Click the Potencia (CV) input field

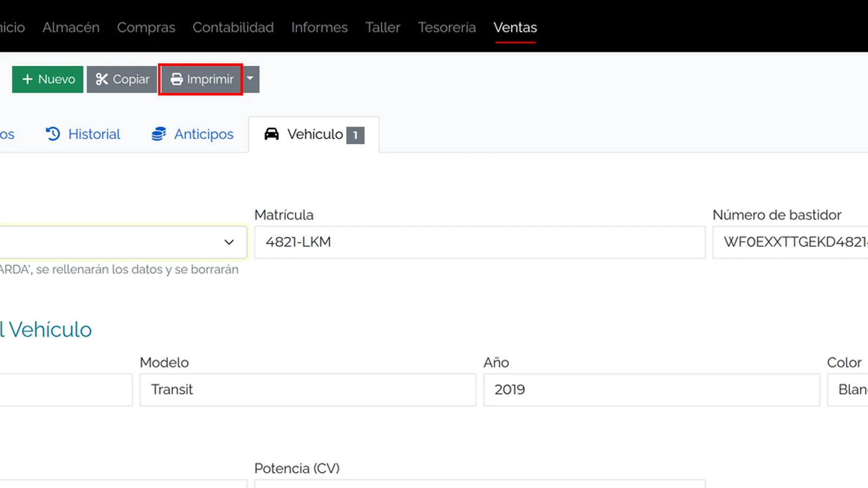click(480, 484)
